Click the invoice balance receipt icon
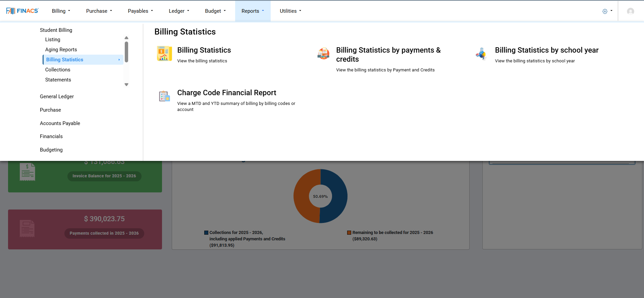 (x=28, y=172)
